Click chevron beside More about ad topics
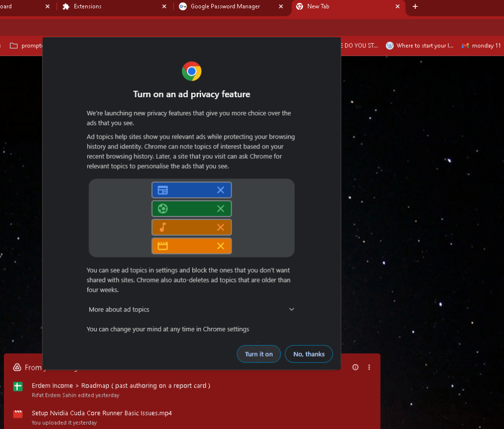Image resolution: width=504 pixels, height=429 pixels. 292,309
